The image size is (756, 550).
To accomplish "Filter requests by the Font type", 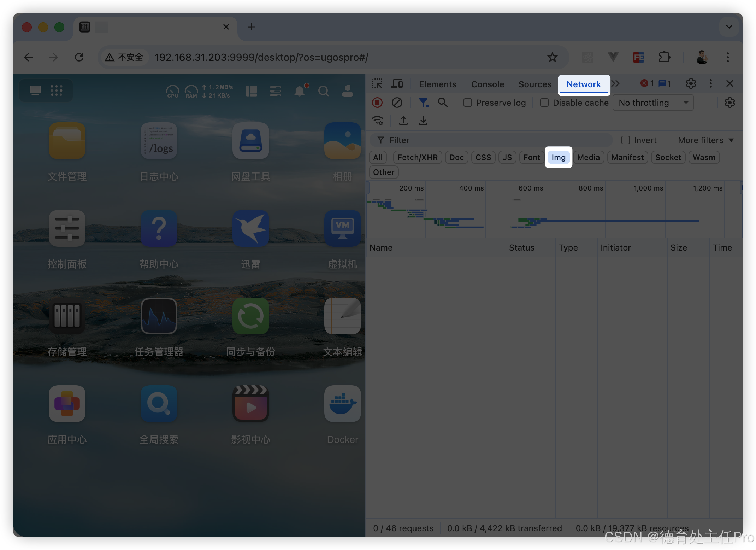I will [531, 157].
